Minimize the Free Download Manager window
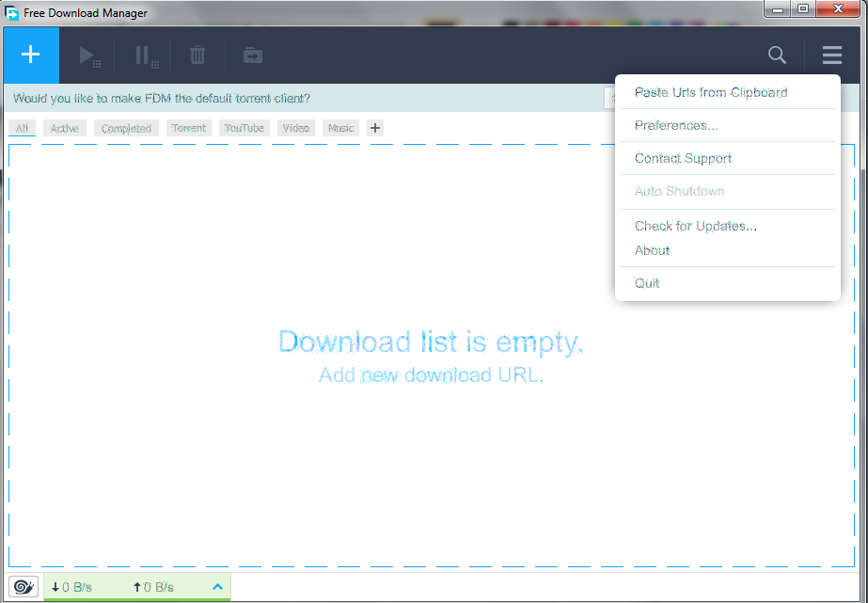 [778, 8]
